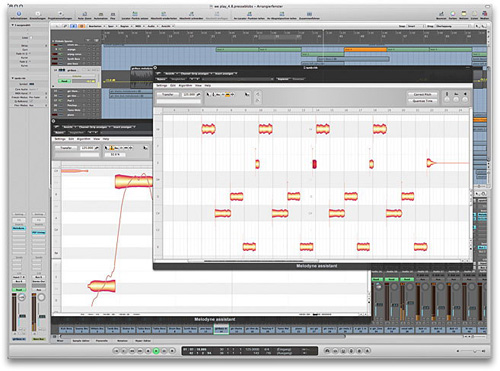The height and width of the screenshot is (371, 500).
Task: Click Abschnitt schneiden toolbar icon
Action: click(x=191, y=14)
